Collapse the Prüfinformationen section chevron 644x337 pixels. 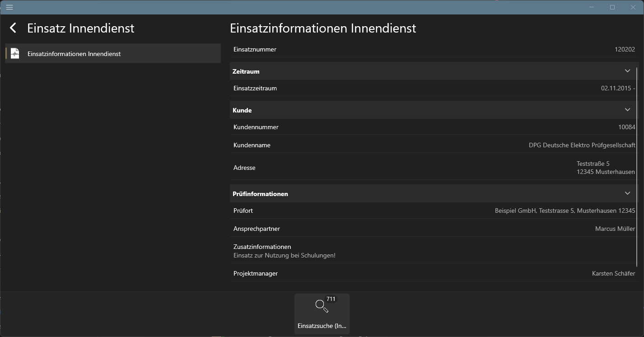627,193
